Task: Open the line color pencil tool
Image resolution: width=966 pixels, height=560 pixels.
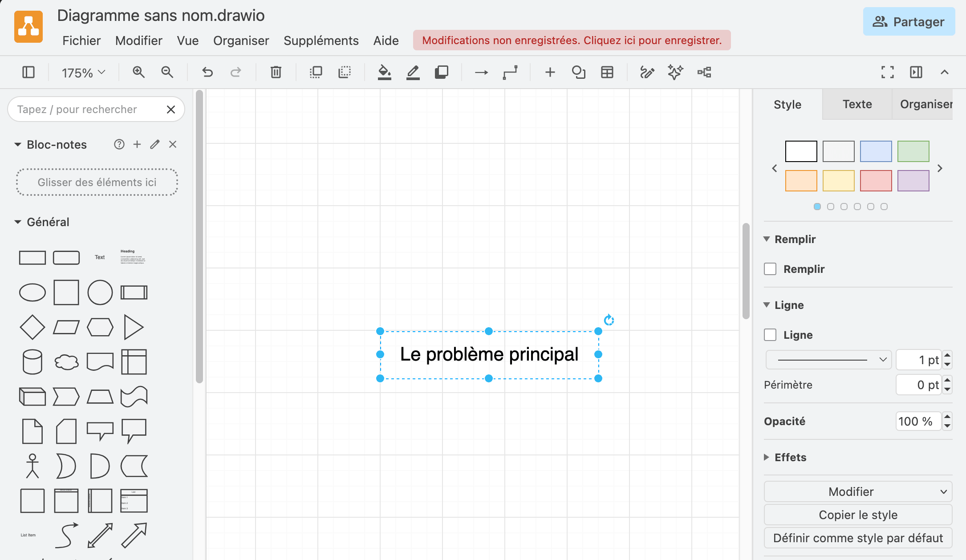Action: 413,72
